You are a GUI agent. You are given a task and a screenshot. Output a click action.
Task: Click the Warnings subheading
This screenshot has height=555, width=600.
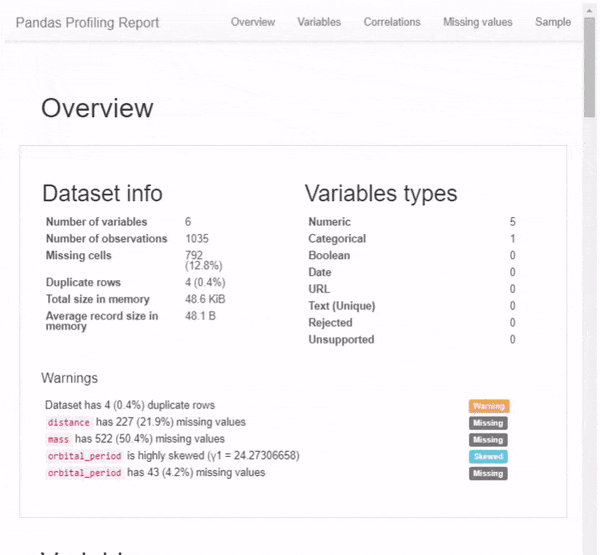pos(70,378)
